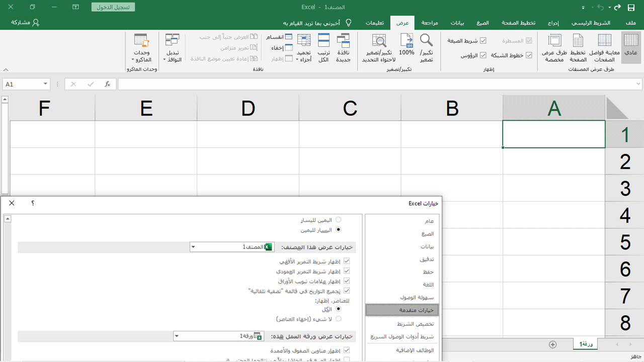
Task: Switch to Normal (عادي) workbook view
Action: tap(631, 48)
